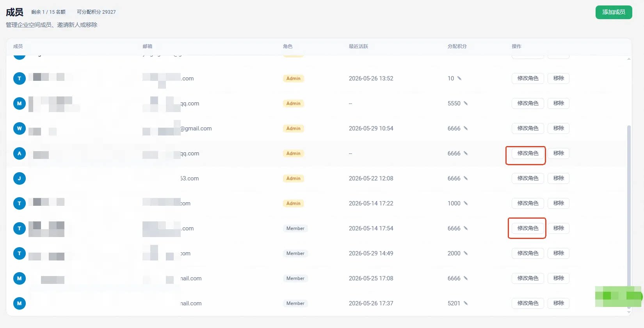Edit points pencil in the 2026-05-14 17:54 row

(466, 228)
